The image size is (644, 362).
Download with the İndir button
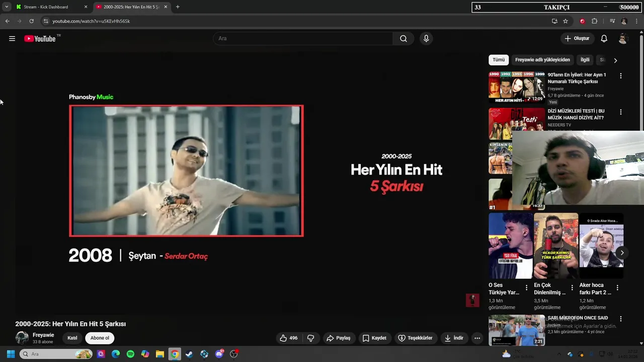(x=453, y=338)
